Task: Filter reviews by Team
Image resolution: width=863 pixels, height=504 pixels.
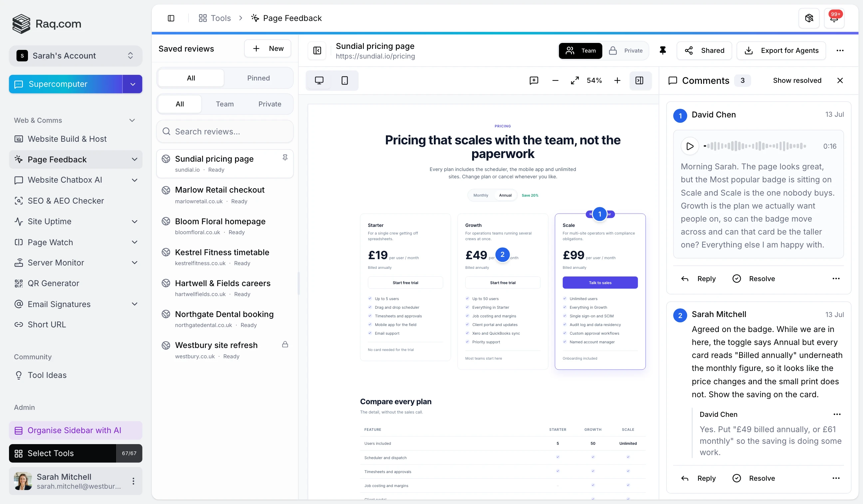Action: click(x=225, y=104)
